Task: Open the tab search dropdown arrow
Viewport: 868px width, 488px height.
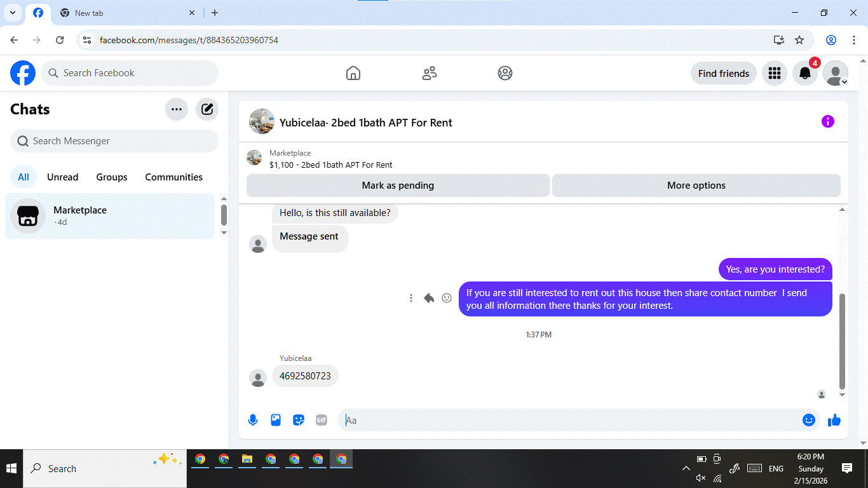Action: point(12,13)
